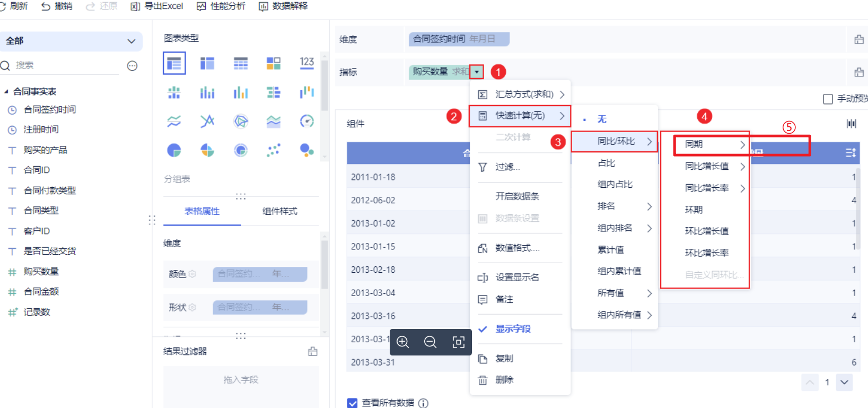Export the table using 导出Excel

click(157, 6)
